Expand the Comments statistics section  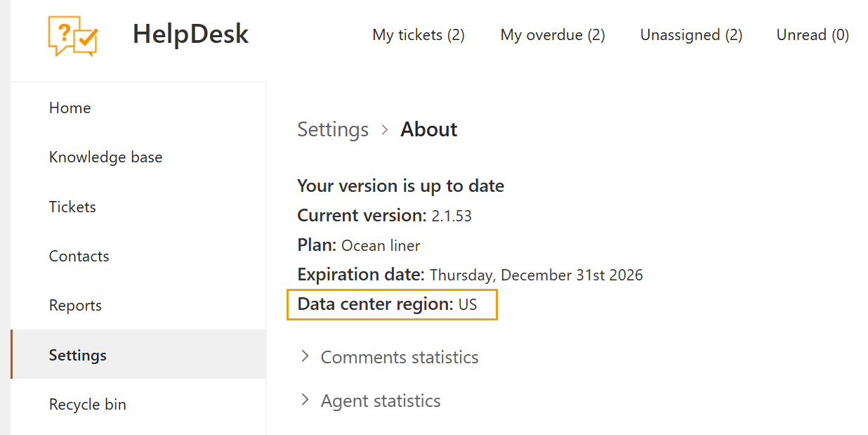click(399, 357)
